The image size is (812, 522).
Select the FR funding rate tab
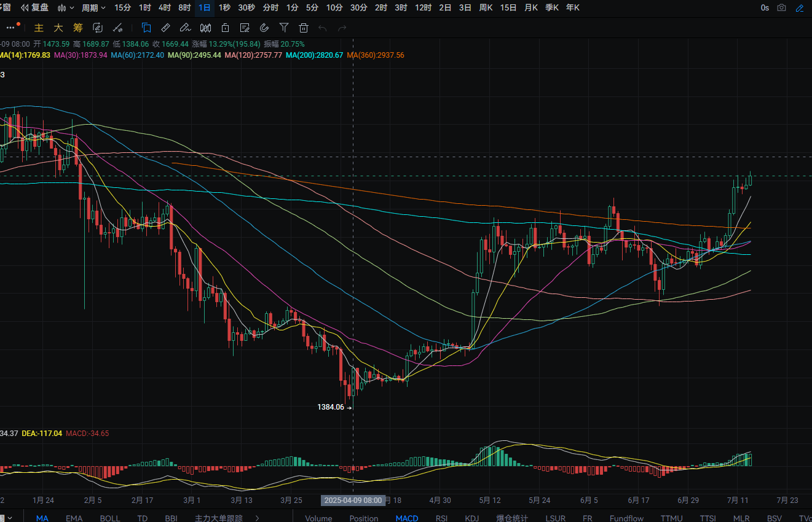coord(588,518)
